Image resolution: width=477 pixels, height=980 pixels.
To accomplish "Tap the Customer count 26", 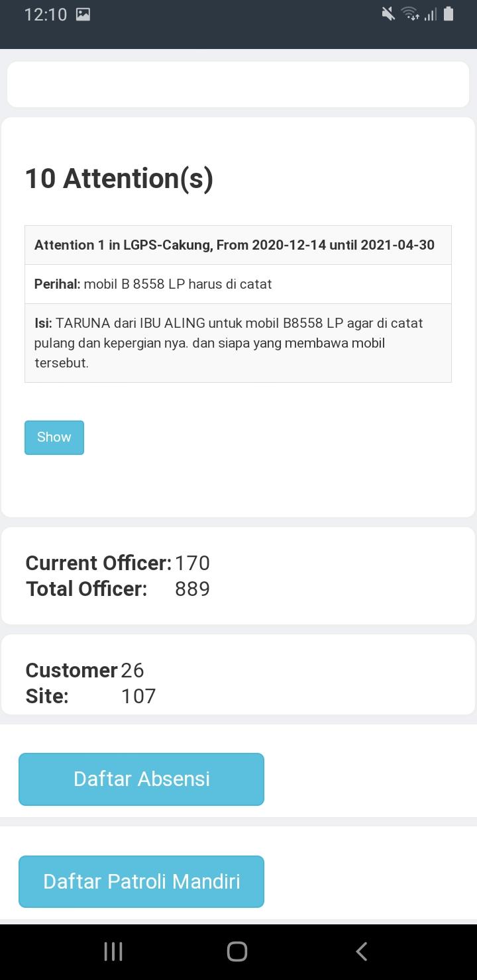I will pyautogui.click(x=132, y=670).
